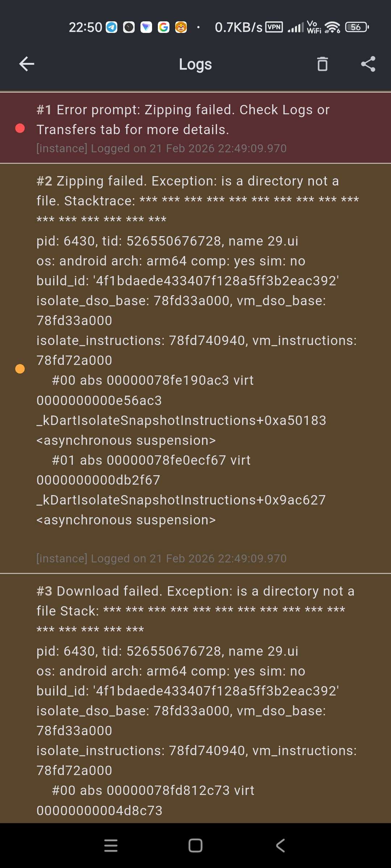The image size is (391, 868).
Task: Tap the share logs icon
Action: [x=368, y=64]
